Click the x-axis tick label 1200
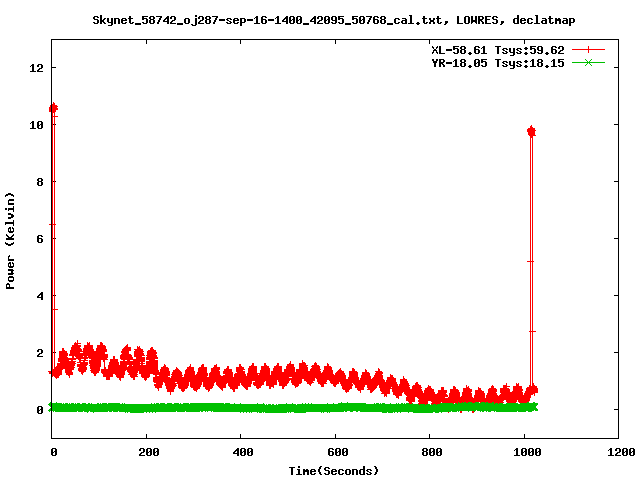This screenshot has height=480, width=640. point(621,452)
